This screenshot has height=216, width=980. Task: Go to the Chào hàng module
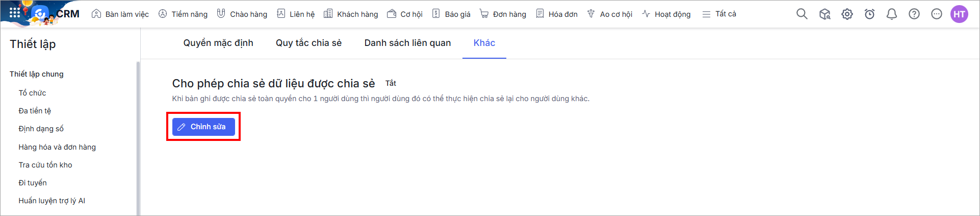tap(242, 14)
